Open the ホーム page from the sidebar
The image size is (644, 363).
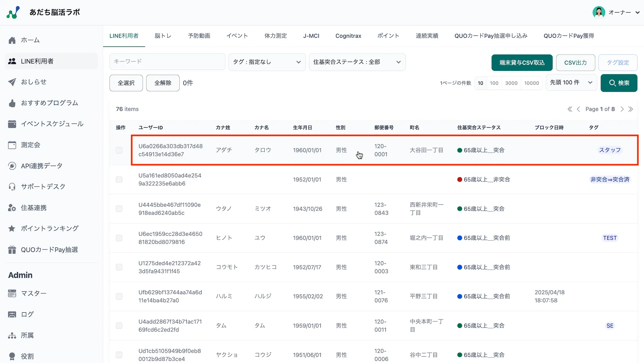pos(31,40)
